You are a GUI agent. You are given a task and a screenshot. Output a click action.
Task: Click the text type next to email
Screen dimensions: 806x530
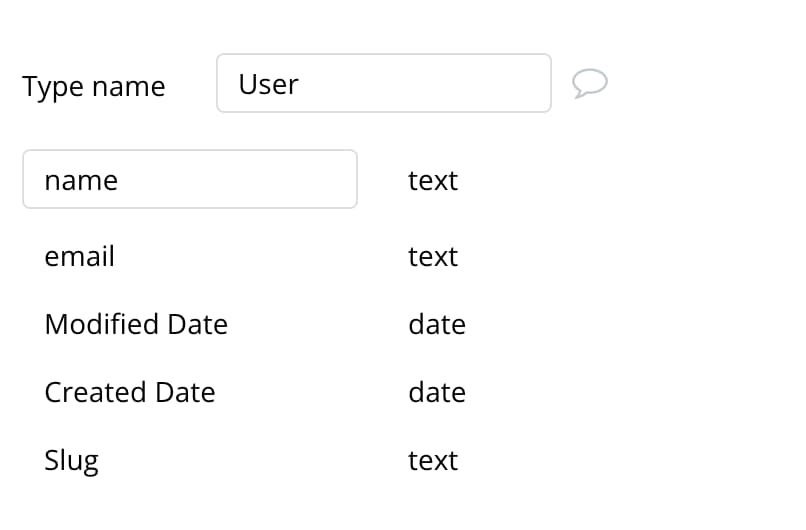point(433,257)
